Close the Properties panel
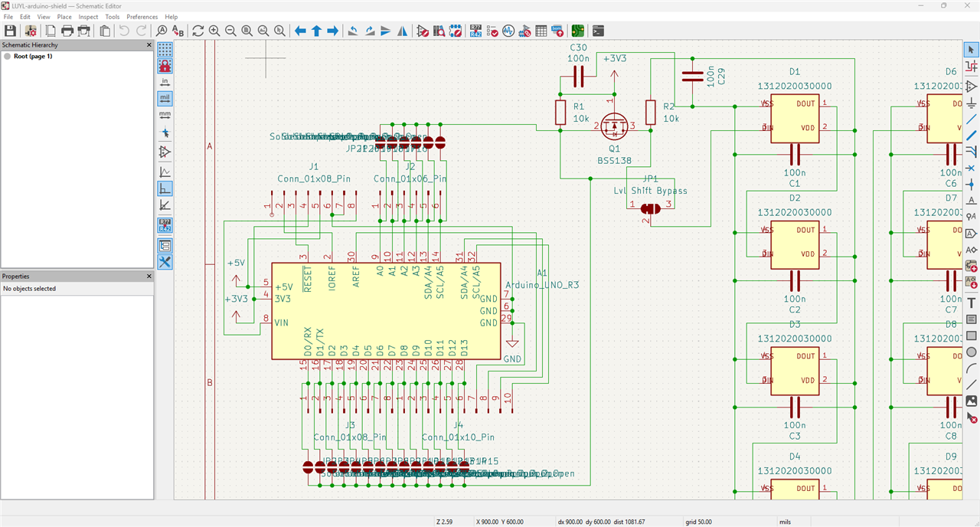Screen dimensions: 980x527 [x=149, y=276]
